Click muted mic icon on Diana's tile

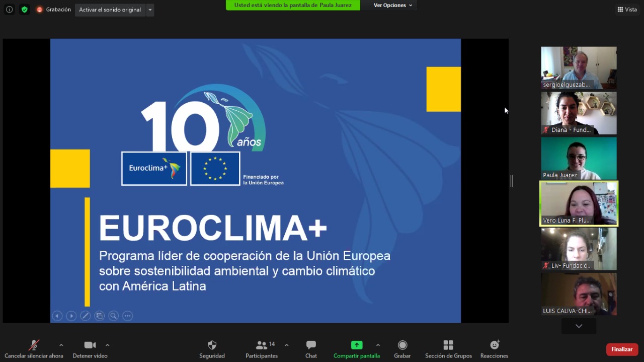(x=546, y=130)
